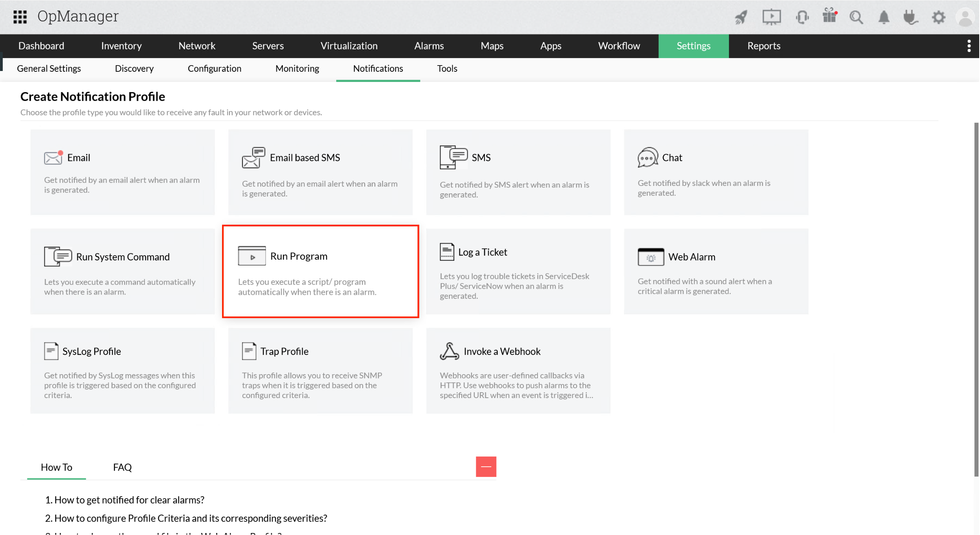980x535 pixels.
Task: Click the Trap Profile document icon
Action: 249,351
